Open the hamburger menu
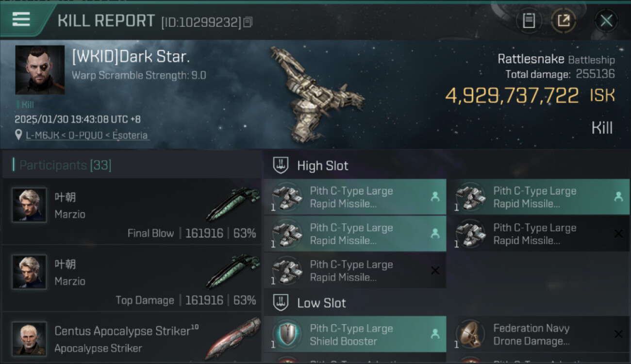The height and width of the screenshot is (364, 631). 21,19
